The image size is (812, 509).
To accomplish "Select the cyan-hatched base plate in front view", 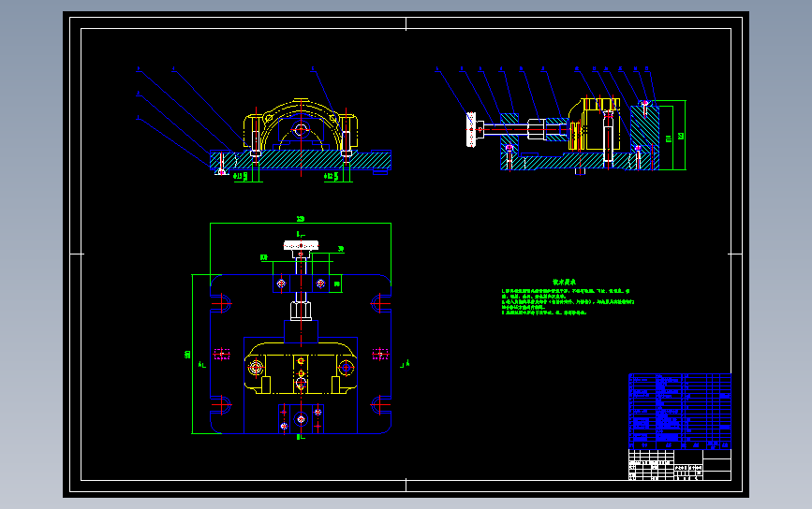I will [x=301, y=160].
